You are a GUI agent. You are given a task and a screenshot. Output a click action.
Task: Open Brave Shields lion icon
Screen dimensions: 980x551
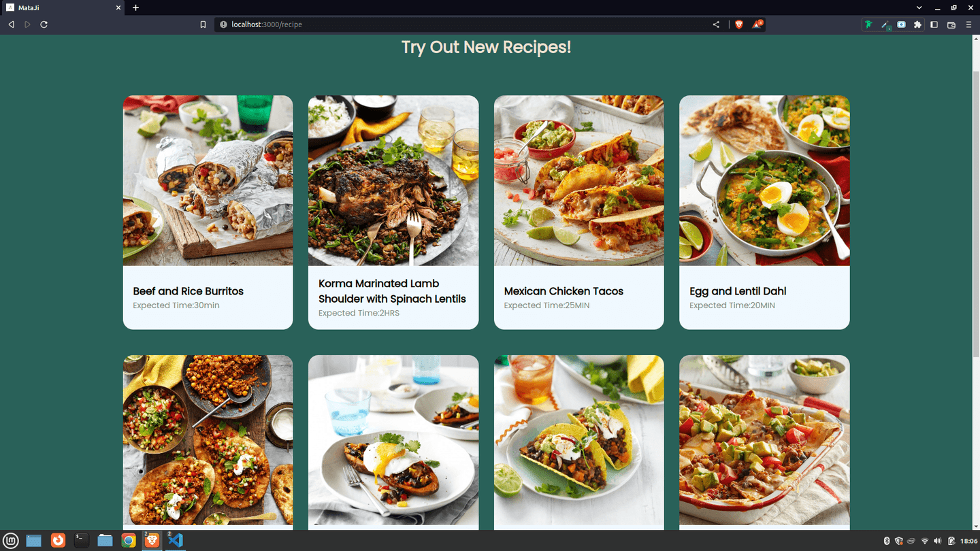point(738,24)
